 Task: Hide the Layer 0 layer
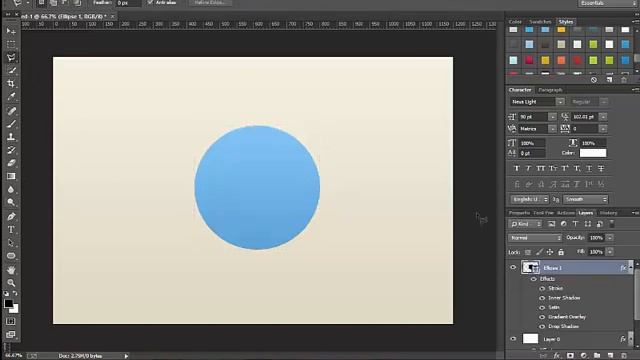[x=513, y=339]
